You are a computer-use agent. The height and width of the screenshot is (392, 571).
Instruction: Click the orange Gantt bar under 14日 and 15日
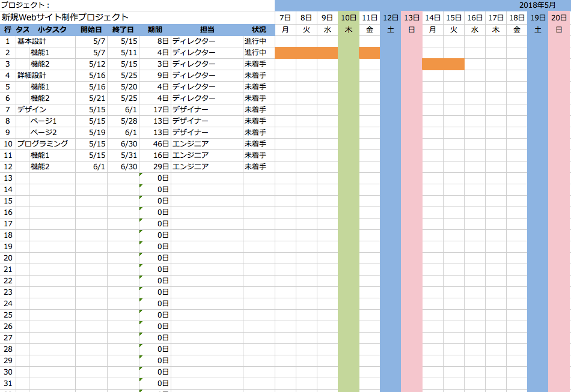443,64
